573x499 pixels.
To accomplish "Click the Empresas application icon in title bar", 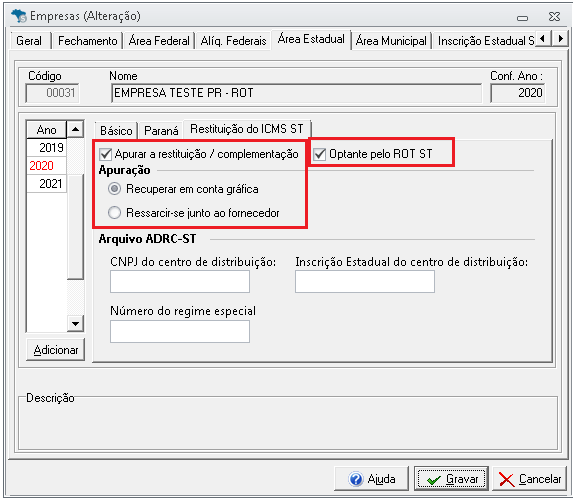I will [19, 16].
